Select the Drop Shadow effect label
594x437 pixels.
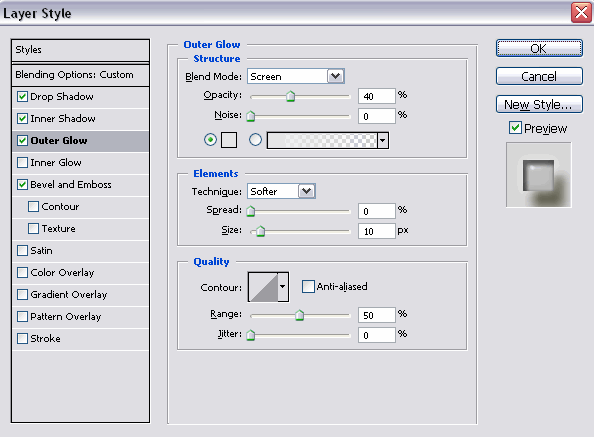click(x=62, y=97)
